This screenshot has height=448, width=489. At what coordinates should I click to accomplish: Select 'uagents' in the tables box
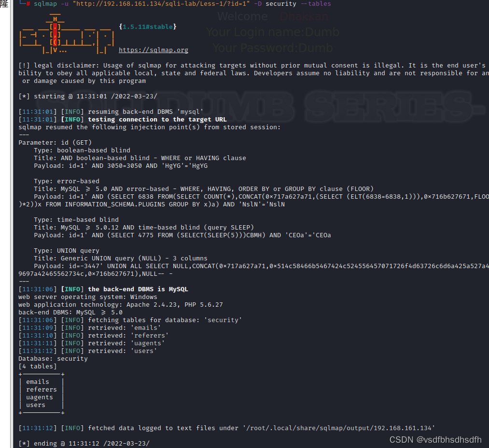(x=40, y=397)
